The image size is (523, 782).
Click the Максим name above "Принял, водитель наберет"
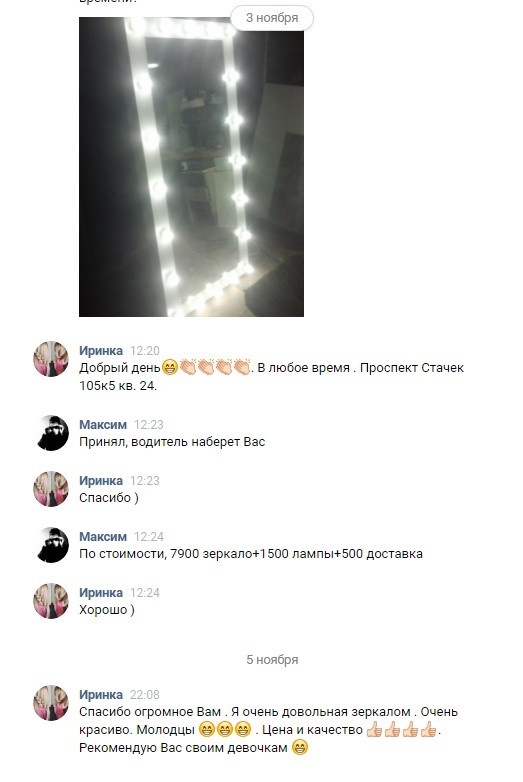(x=103, y=424)
